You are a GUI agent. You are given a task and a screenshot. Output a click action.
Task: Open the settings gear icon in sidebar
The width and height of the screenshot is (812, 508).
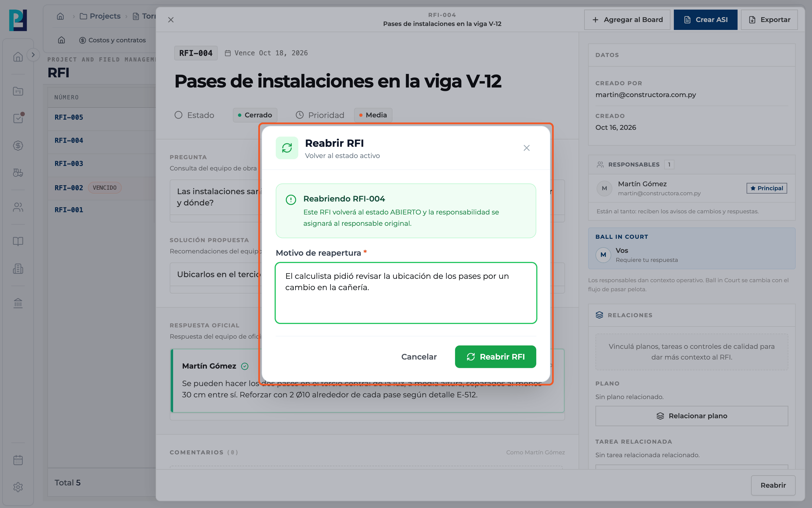18,487
